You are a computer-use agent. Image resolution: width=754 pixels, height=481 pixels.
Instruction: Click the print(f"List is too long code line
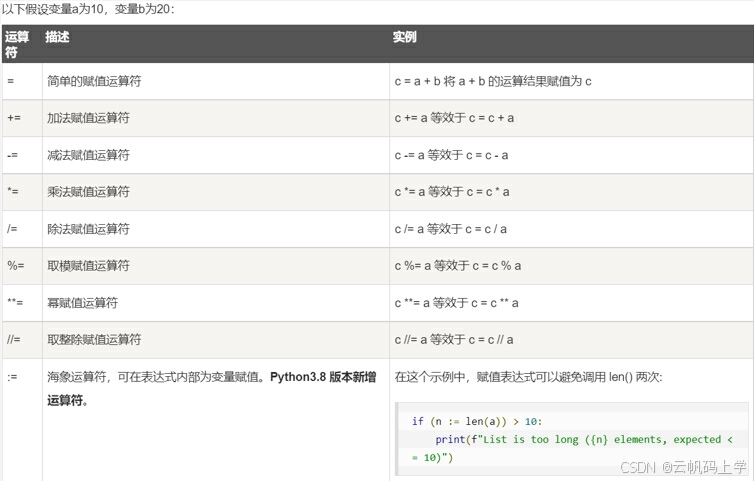point(584,440)
